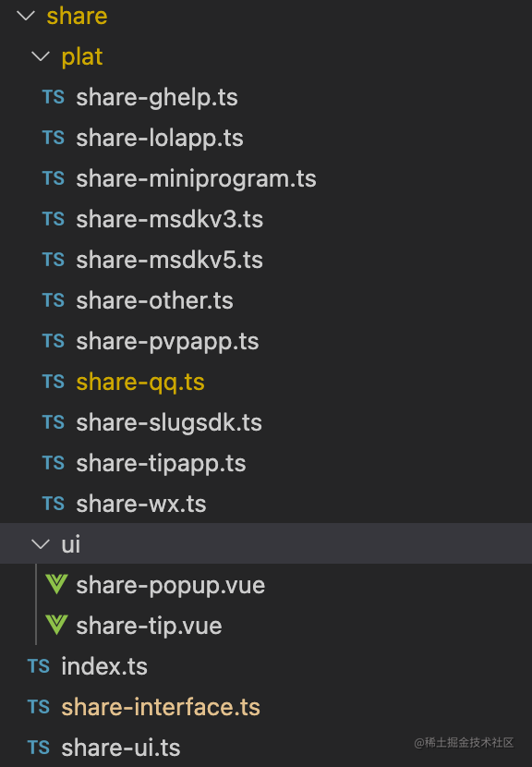This screenshot has width=532, height=767.
Task: Click the Vue icon next to share-popup.vue
Action: [x=55, y=584]
